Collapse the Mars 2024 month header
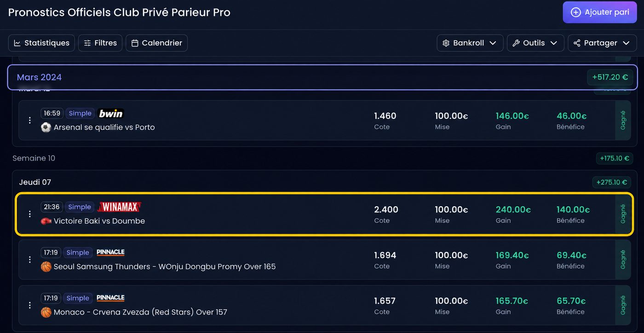Viewport: 644px width, 333px height. tap(322, 77)
